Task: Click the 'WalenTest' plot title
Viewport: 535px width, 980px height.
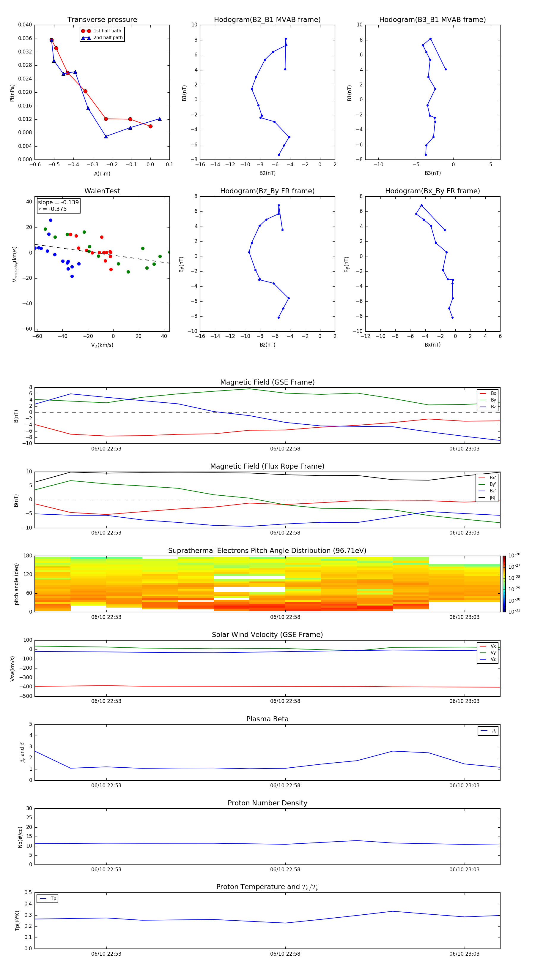Action: pos(102,191)
